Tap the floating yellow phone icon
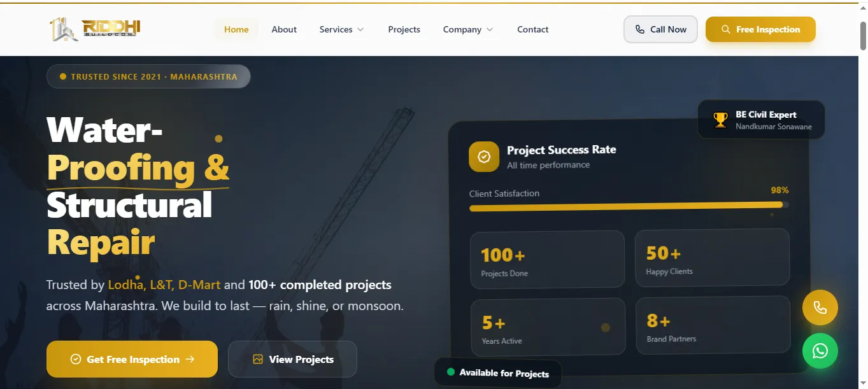The width and height of the screenshot is (868, 389). 820,308
